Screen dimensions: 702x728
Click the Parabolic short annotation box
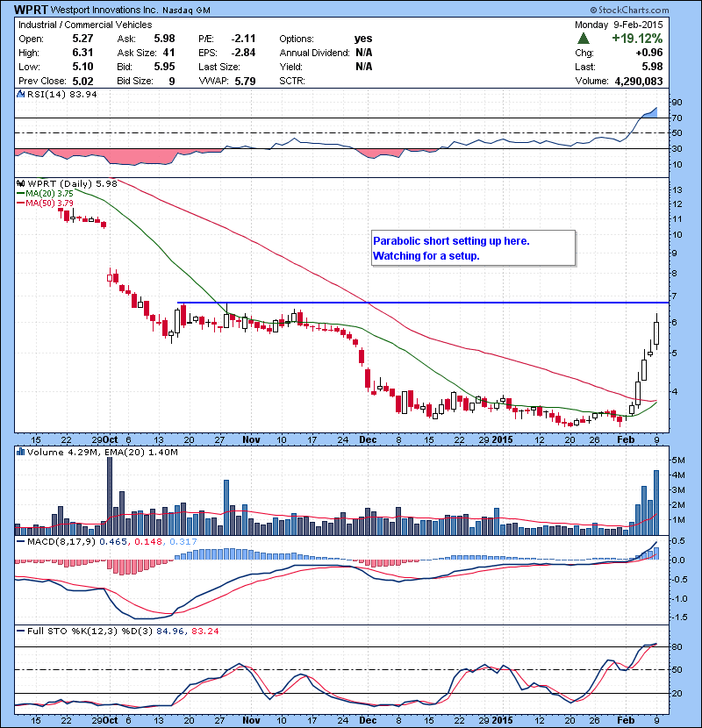click(474, 248)
